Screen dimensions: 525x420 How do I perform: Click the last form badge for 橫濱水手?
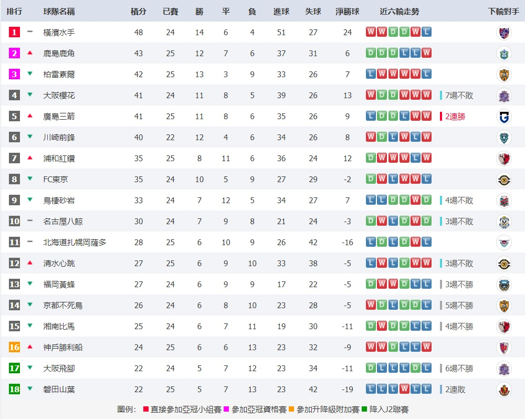click(426, 32)
